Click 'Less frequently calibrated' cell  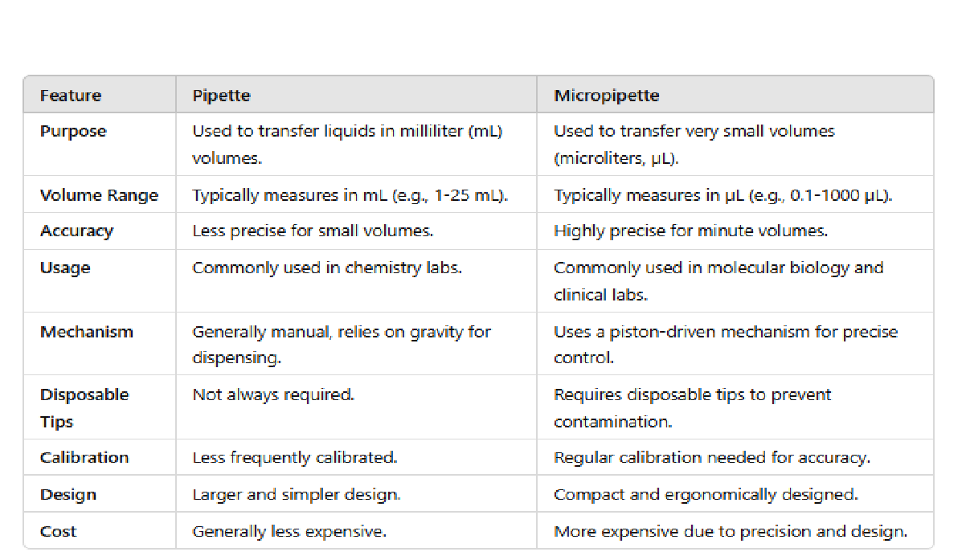(294, 457)
